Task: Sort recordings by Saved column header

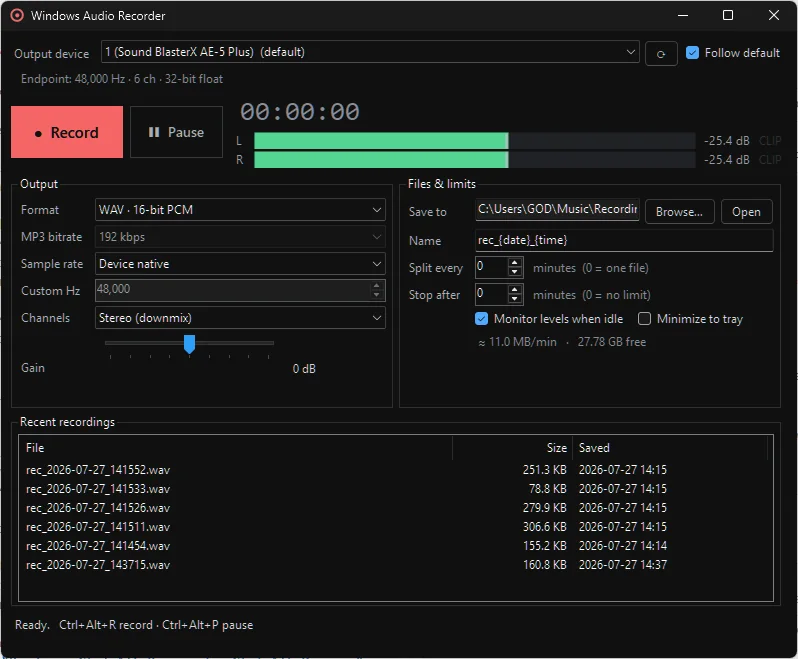Action: click(x=670, y=448)
